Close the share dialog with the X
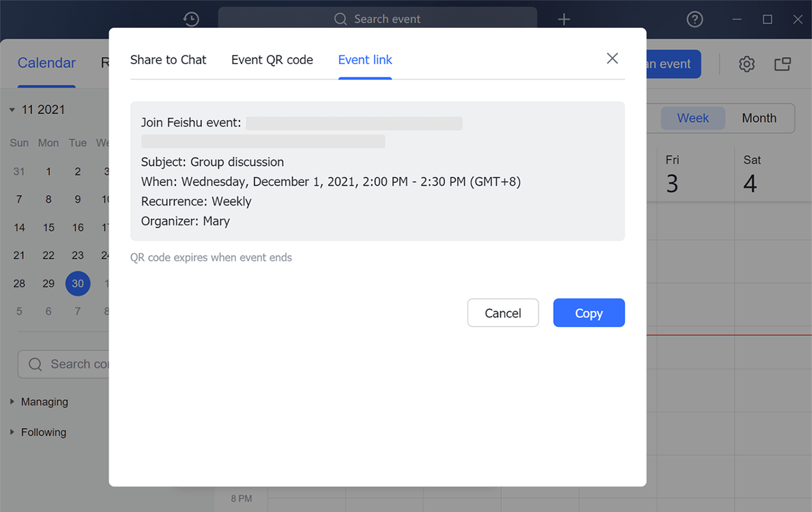 click(x=612, y=58)
